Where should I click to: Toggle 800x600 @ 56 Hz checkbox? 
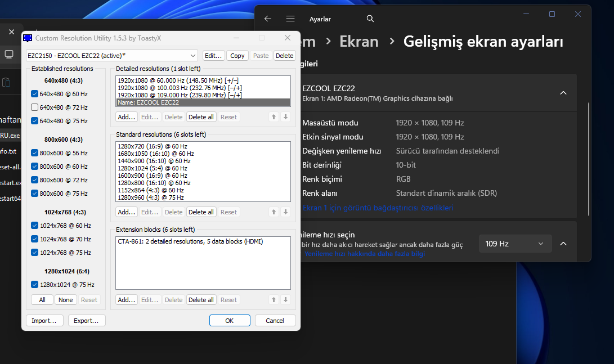[x=34, y=153]
